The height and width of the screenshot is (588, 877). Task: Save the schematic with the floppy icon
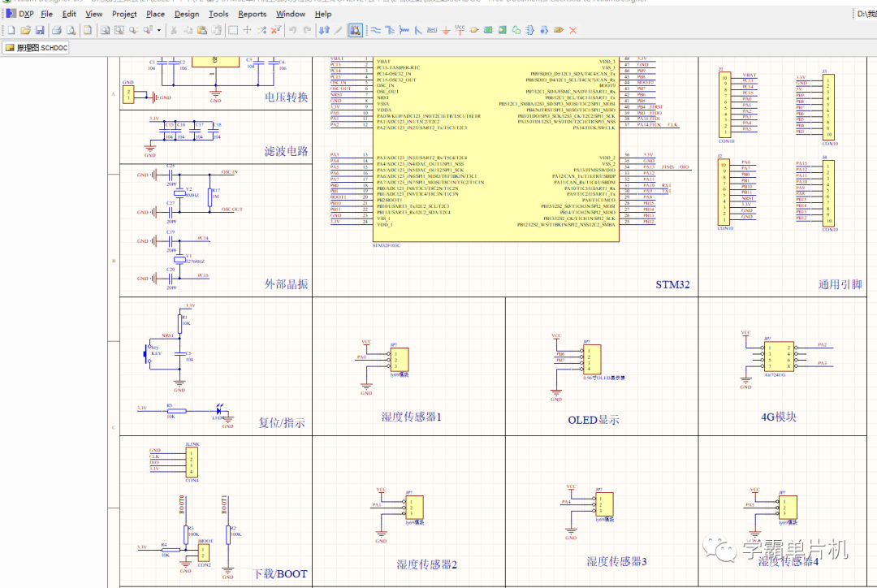(39, 30)
